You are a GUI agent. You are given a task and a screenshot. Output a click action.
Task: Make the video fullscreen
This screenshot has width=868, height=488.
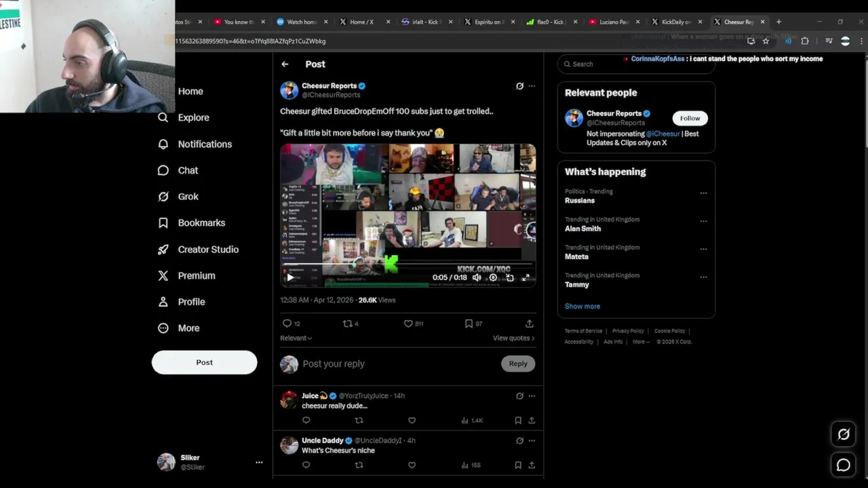point(526,277)
